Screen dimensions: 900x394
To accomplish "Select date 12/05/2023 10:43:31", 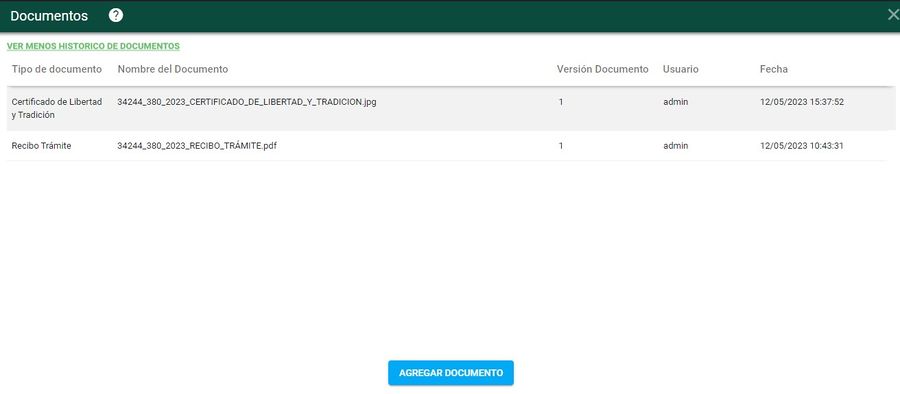I will pos(802,146).
